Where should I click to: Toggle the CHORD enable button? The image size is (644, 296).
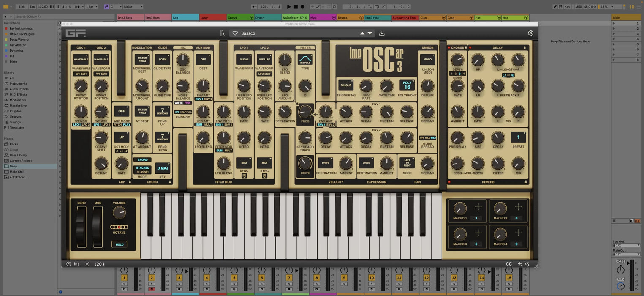click(x=142, y=160)
